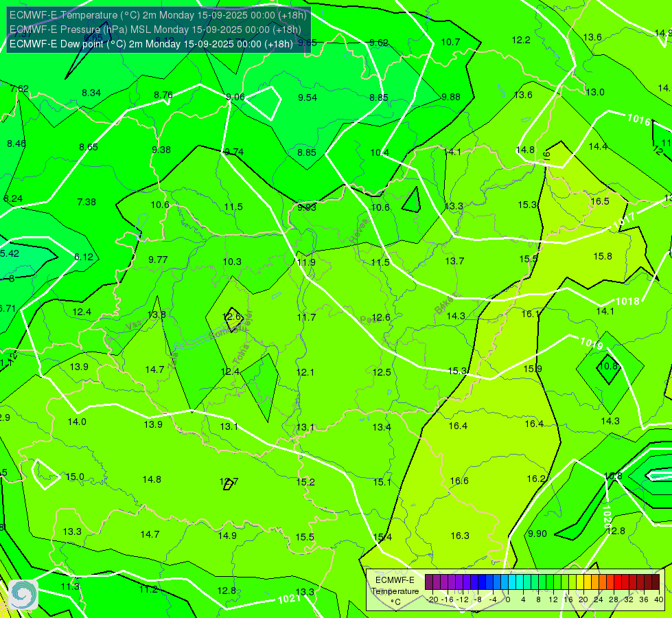Image resolution: width=672 pixels, height=618 pixels.
Task: Click the 1018 isobar label
Action: click(627, 301)
